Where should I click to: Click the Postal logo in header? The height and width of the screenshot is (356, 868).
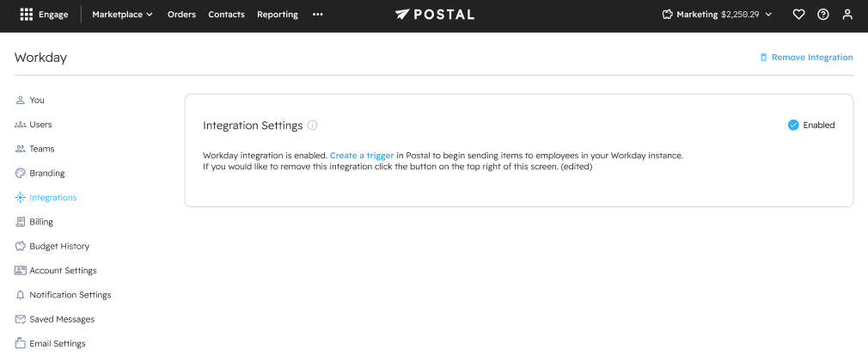(434, 15)
